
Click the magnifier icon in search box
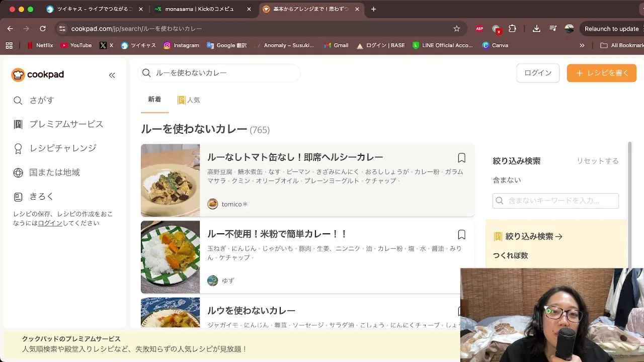coord(146,73)
